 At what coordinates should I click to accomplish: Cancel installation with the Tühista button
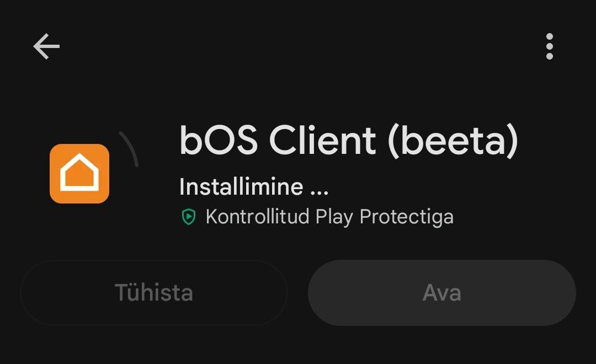(154, 292)
